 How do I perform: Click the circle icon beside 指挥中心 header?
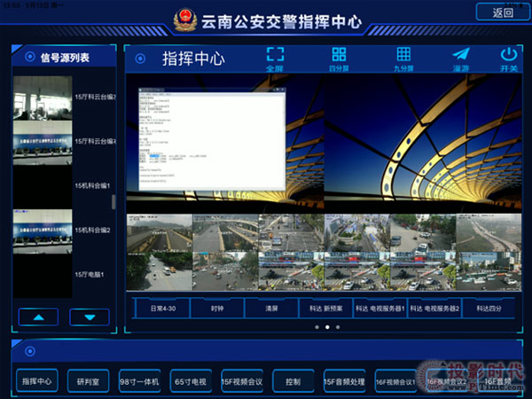point(140,60)
